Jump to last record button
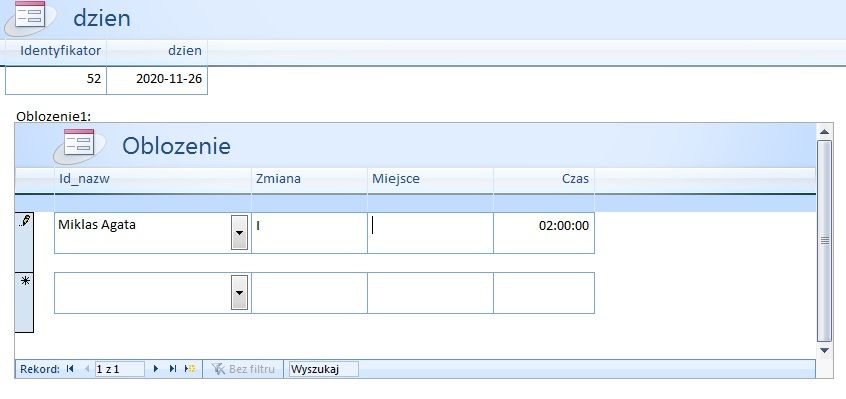 pos(173,369)
